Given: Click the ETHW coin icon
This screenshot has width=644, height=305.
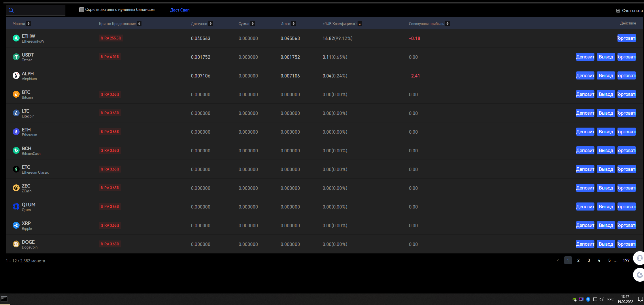Looking at the screenshot, I should point(16,38).
